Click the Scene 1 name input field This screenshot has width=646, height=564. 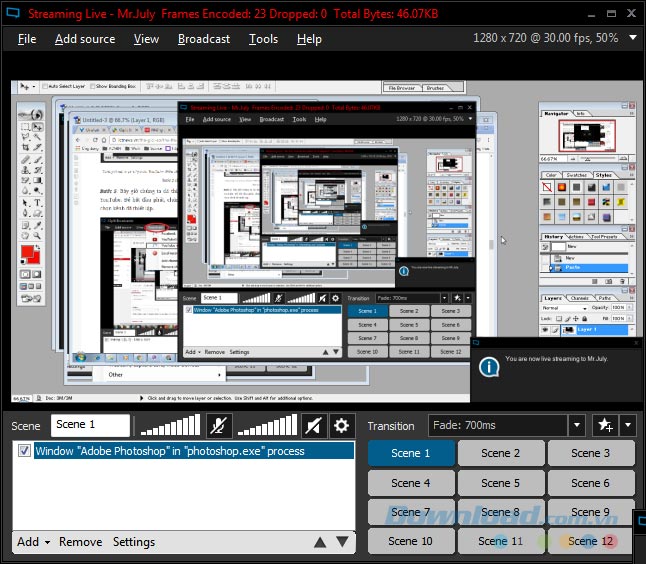(90, 425)
